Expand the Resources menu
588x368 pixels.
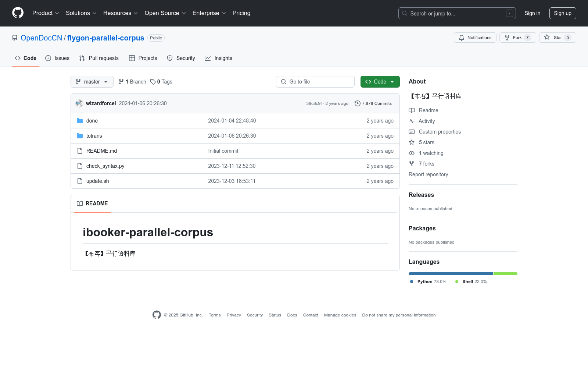click(x=121, y=13)
